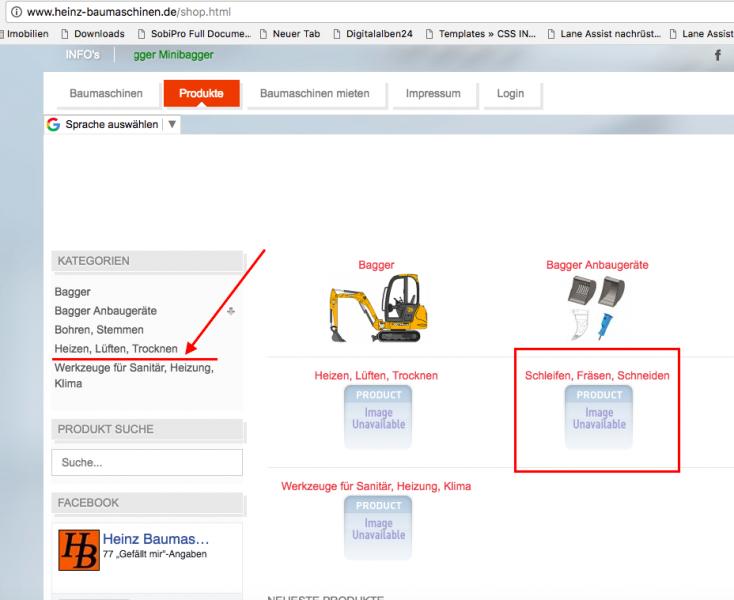Click the yellow excavator Bagger image

pyautogui.click(x=376, y=308)
